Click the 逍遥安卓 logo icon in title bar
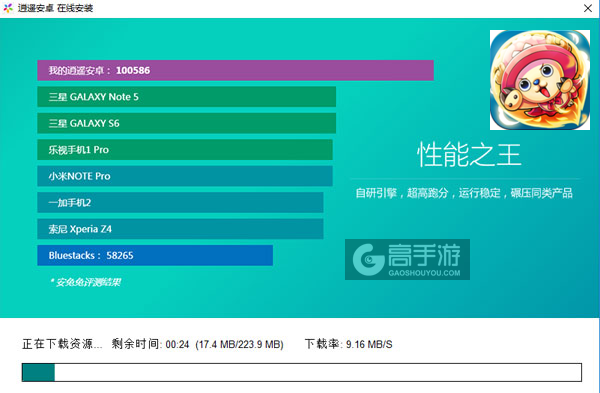 coord(8,8)
